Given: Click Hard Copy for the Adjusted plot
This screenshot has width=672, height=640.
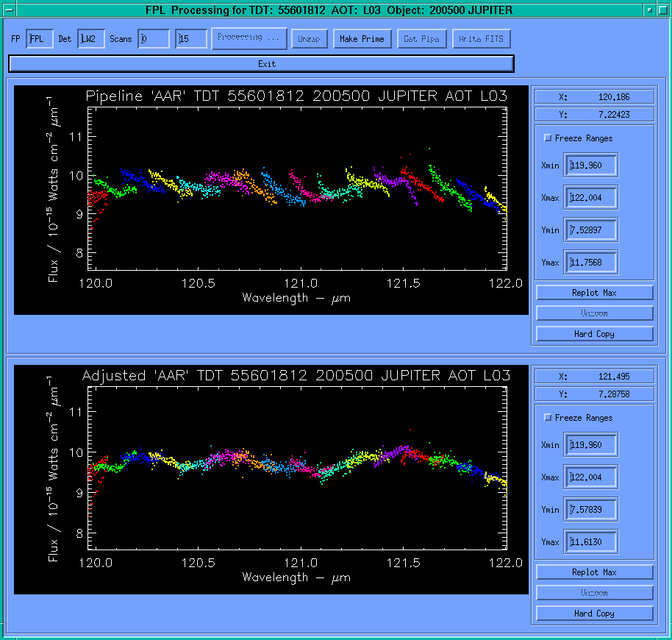Looking at the screenshot, I should click(594, 614).
